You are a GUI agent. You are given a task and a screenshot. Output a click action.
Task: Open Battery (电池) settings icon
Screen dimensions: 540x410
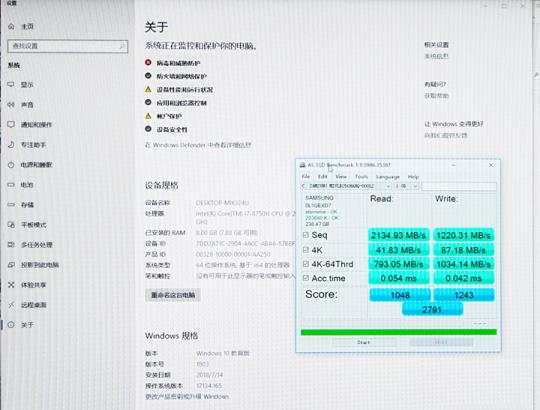(x=11, y=185)
